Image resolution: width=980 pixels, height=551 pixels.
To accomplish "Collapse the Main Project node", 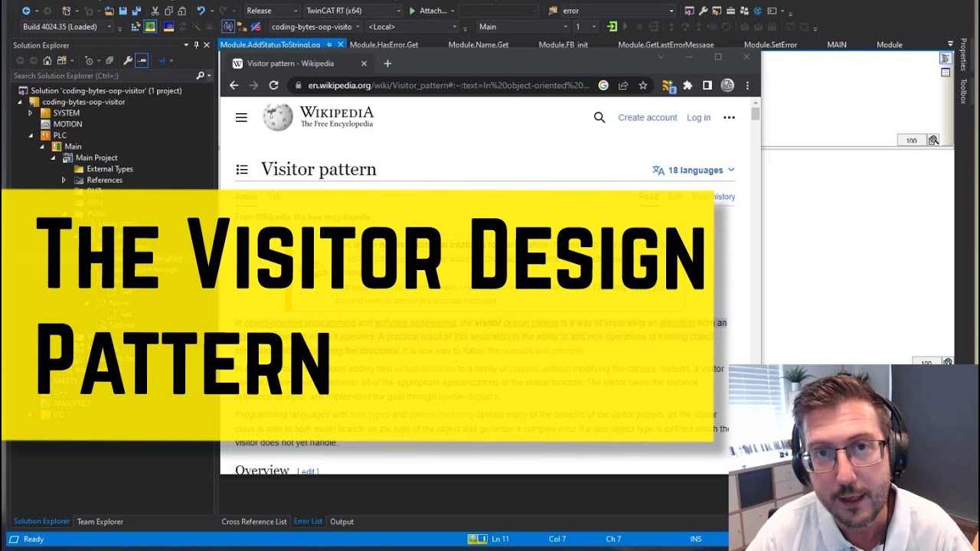I will click(x=54, y=158).
